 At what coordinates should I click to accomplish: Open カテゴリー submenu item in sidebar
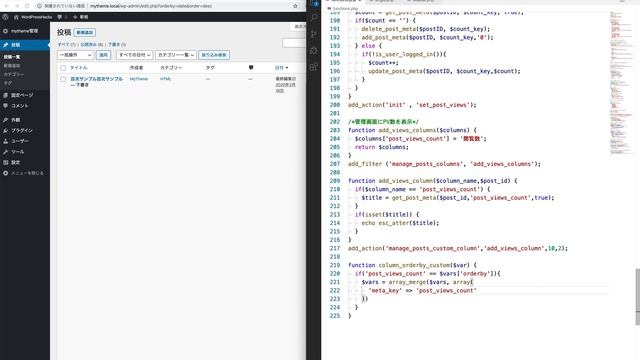click(14, 74)
